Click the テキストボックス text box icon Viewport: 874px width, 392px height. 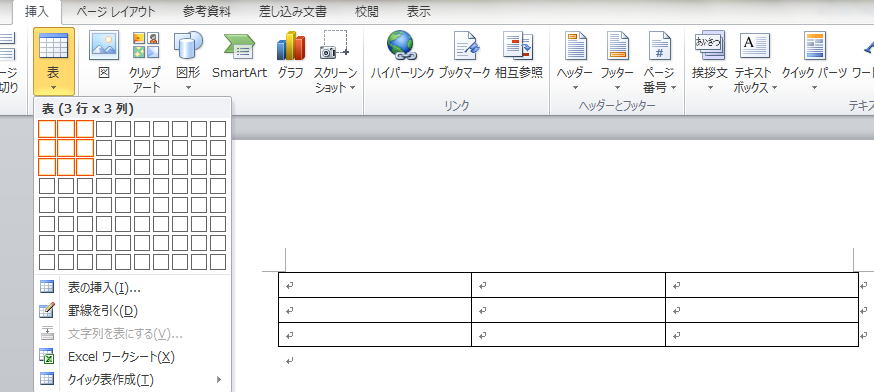(x=755, y=61)
